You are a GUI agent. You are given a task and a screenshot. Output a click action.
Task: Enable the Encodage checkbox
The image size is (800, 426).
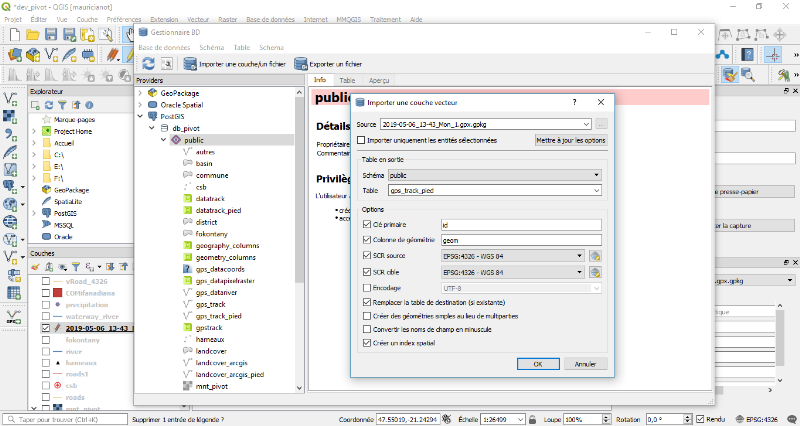click(366, 288)
